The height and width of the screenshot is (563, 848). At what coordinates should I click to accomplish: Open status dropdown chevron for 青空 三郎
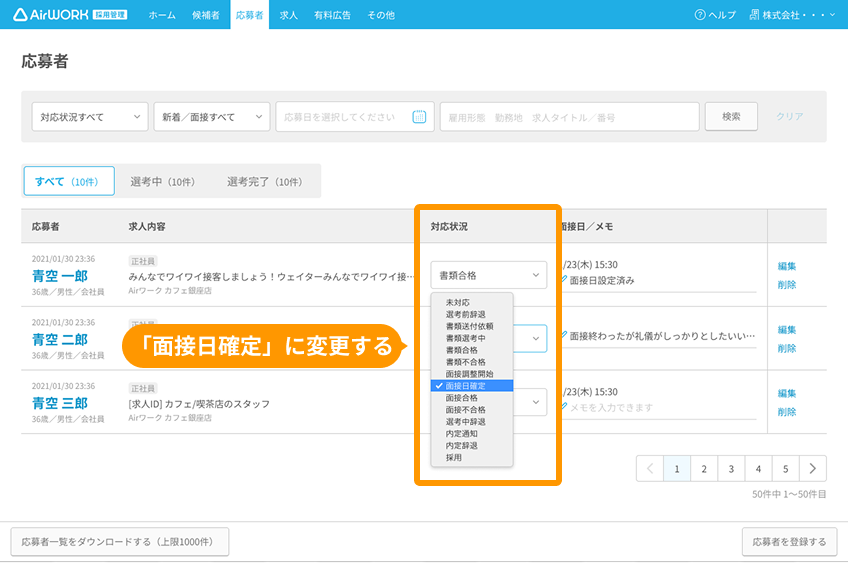pos(535,402)
